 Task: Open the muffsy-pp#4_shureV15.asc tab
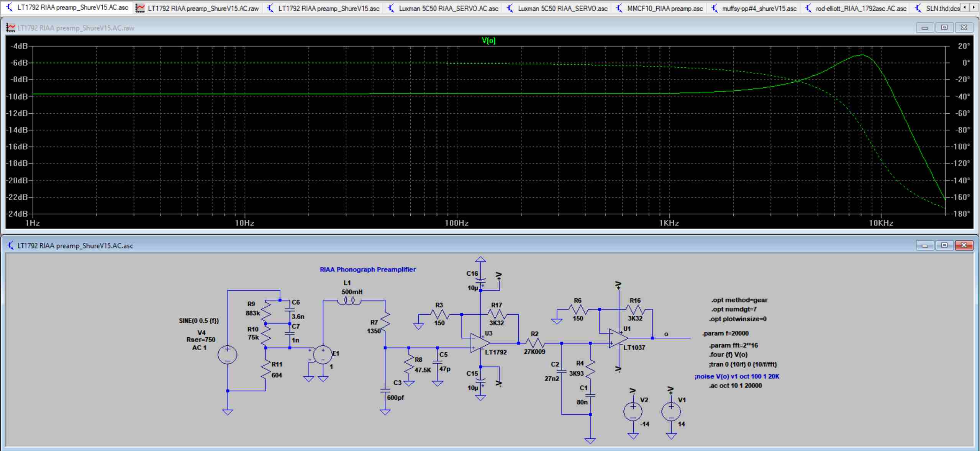[x=754, y=8]
